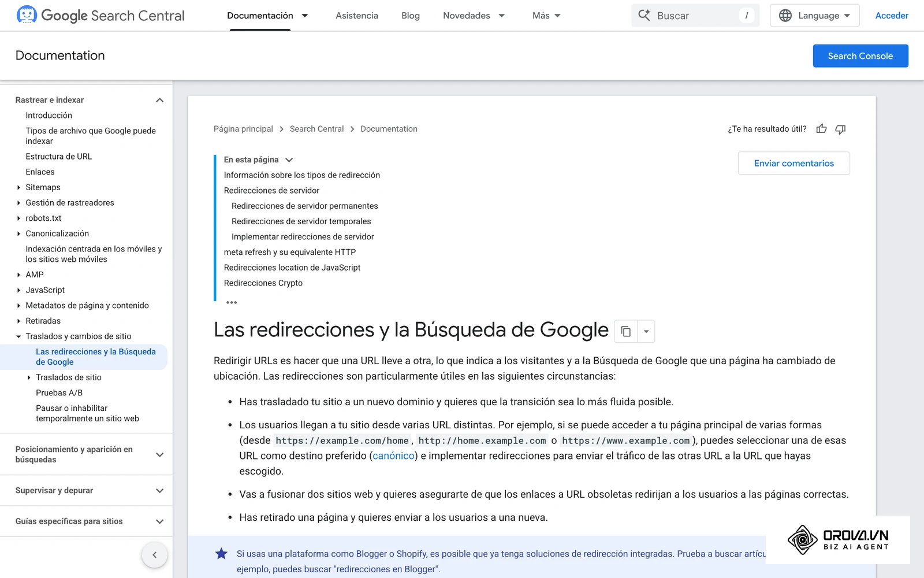
Task: Collapse Traslados y cambios de sitio item
Action: click(x=19, y=336)
